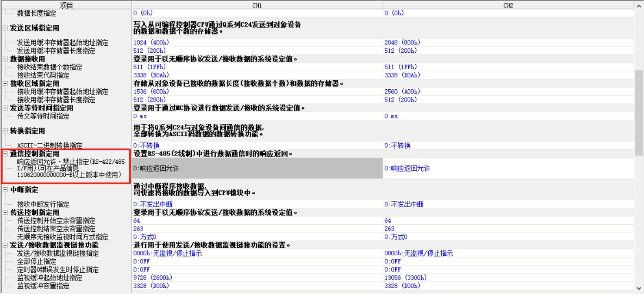Screen dimensions: 644x294
Task: Collapse the 转换指定用 section
Action: 5,131
